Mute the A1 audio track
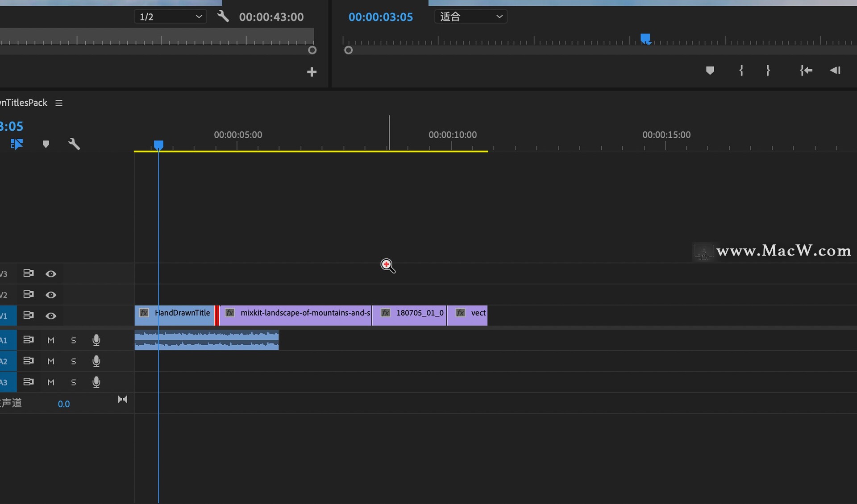The width and height of the screenshot is (857, 504). click(51, 340)
